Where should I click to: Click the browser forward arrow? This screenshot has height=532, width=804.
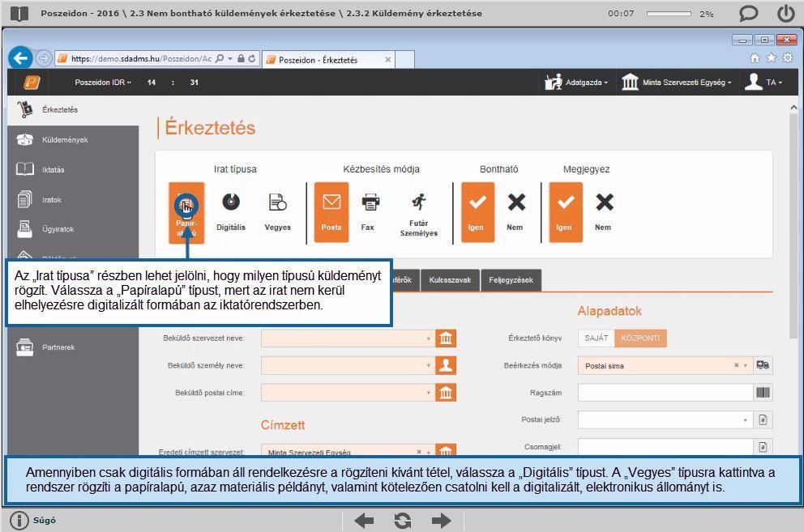click(44, 58)
